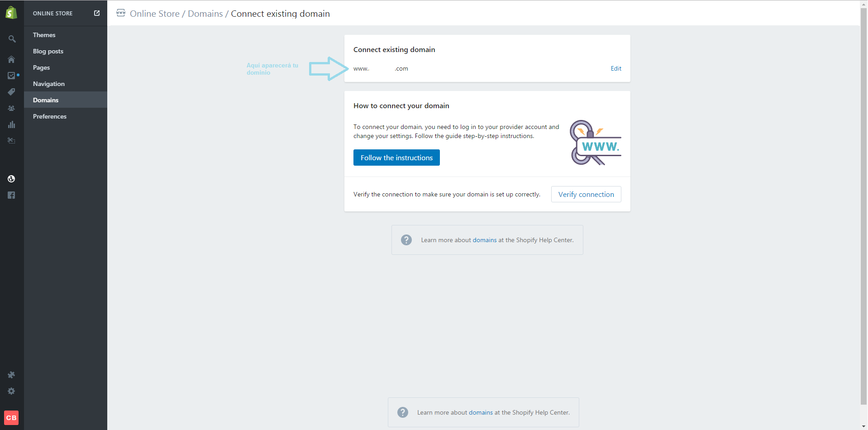The height and width of the screenshot is (430, 868).
Task: Open Apps puzzle piece icon
Action: pyautogui.click(x=11, y=375)
